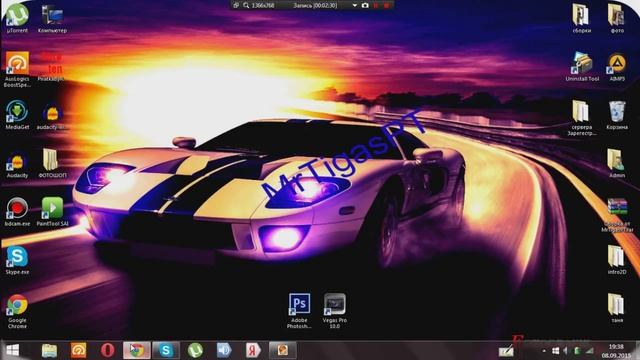Click the Windows Start button
Image resolution: width=640 pixels, height=360 pixels.
pos(13,350)
